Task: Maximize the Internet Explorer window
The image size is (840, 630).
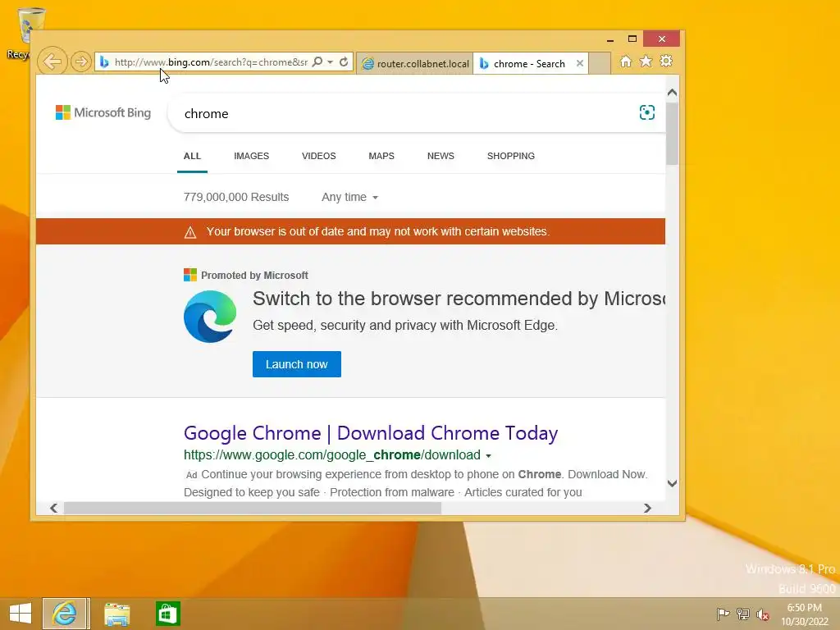Action: point(632,39)
